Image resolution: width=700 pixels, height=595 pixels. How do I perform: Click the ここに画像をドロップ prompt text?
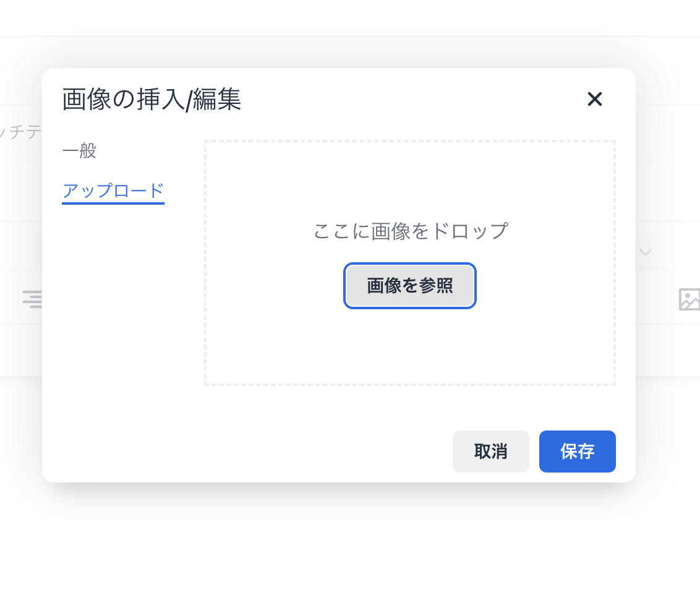pos(410,231)
